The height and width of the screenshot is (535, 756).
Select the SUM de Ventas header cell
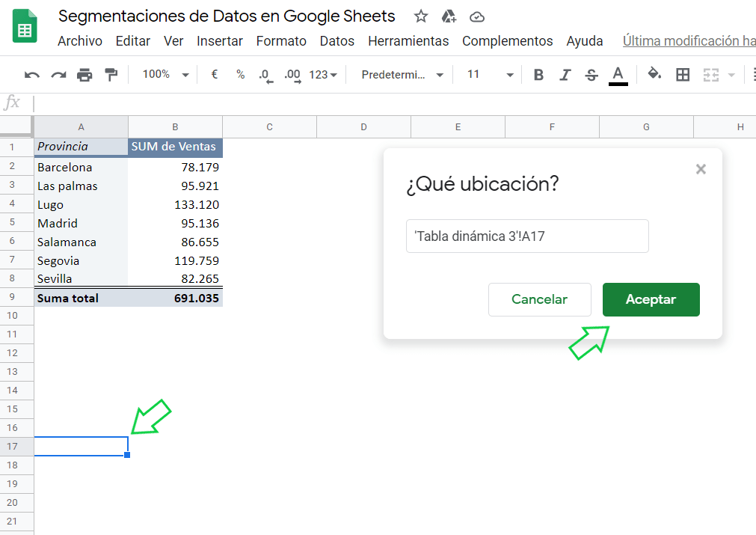[x=175, y=147]
